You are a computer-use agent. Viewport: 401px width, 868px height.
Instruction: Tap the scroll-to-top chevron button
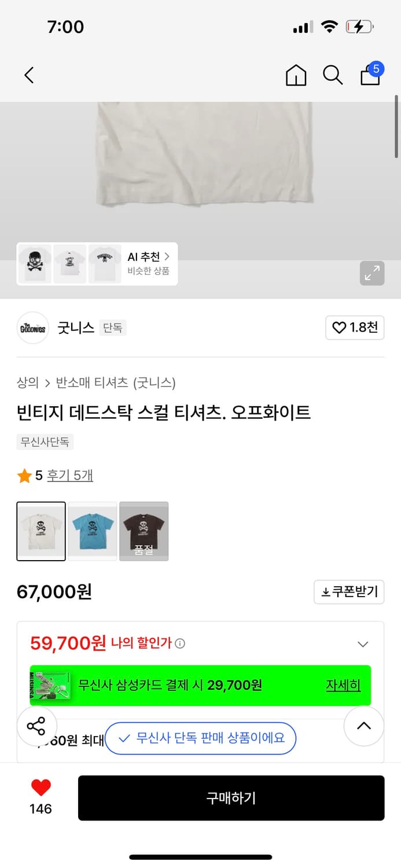click(363, 726)
